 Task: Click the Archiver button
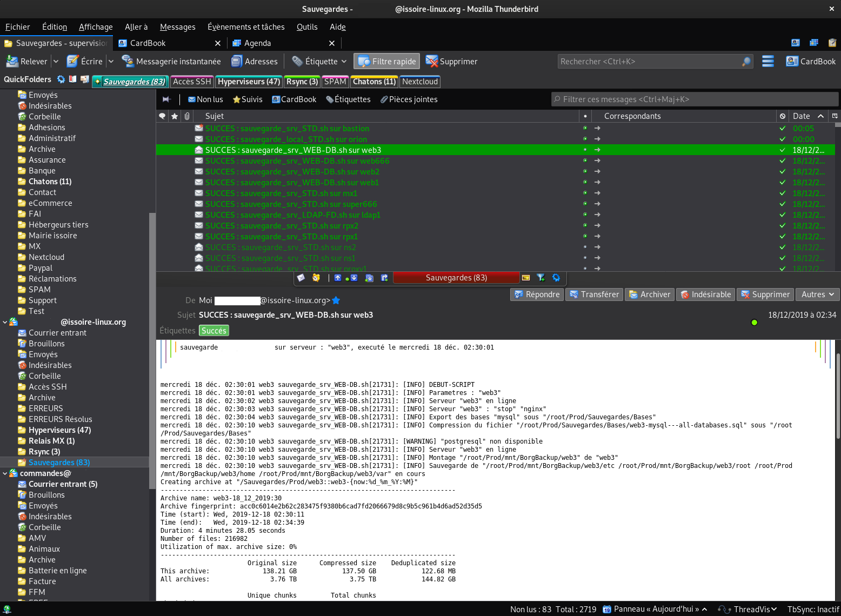[x=650, y=294]
